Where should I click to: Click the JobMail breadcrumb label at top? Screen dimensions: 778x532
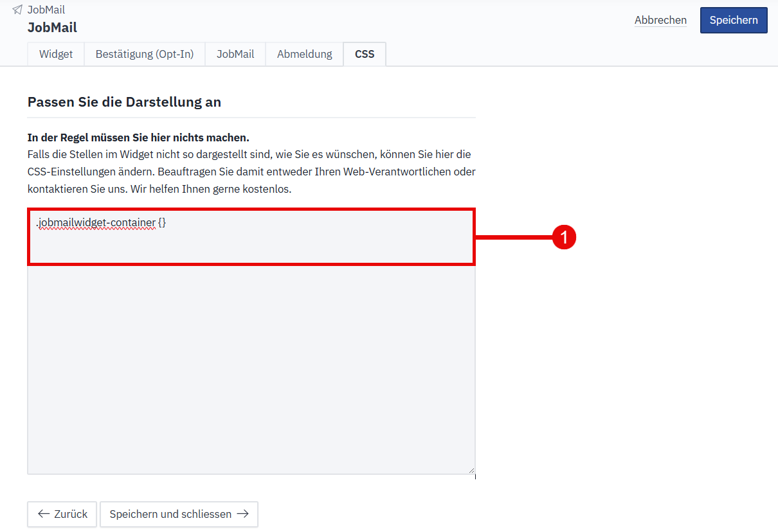pyautogui.click(x=46, y=10)
